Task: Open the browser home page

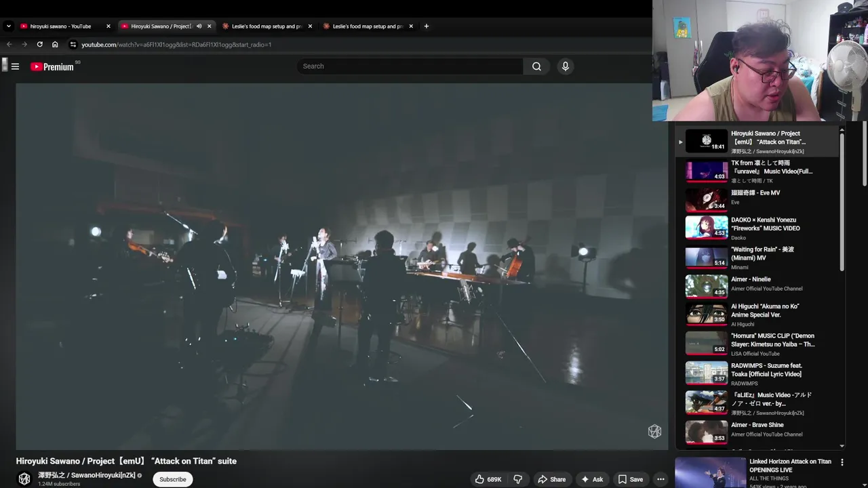Action: [55, 45]
